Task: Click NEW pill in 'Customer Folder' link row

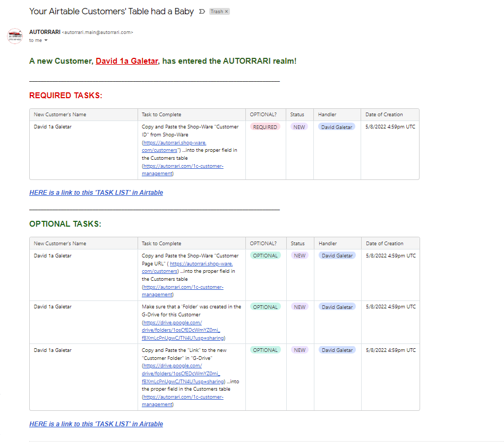Action: (x=300, y=350)
